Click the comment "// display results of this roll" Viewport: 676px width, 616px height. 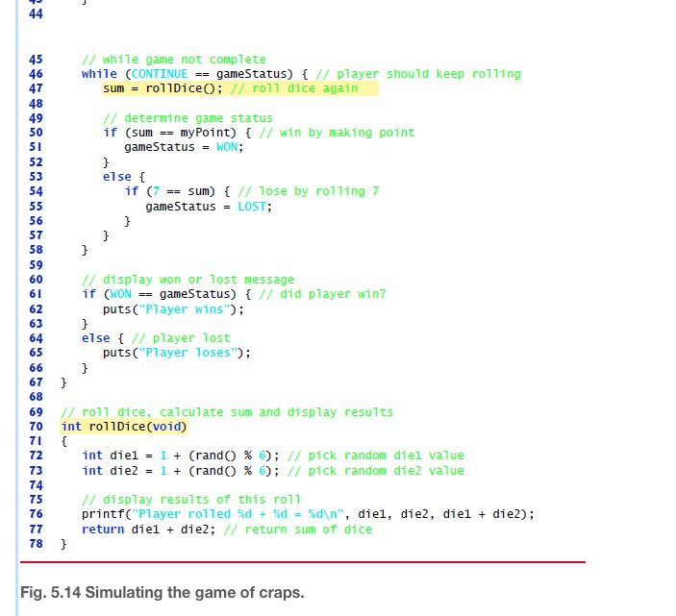191,500
